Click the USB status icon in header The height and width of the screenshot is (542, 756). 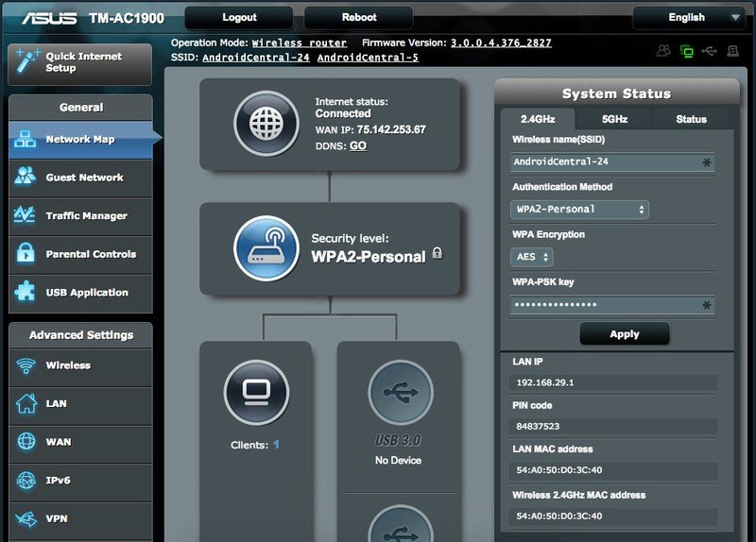710,51
